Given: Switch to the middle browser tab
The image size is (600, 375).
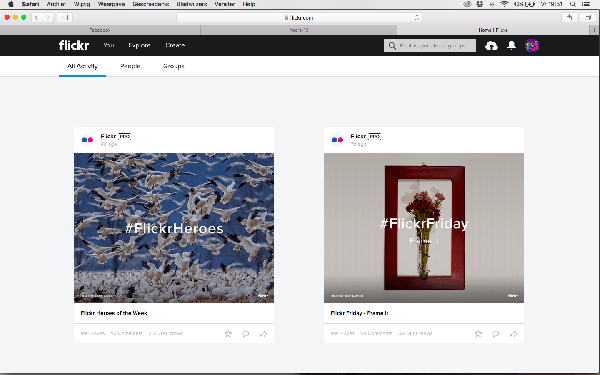Looking at the screenshot, I should [299, 30].
